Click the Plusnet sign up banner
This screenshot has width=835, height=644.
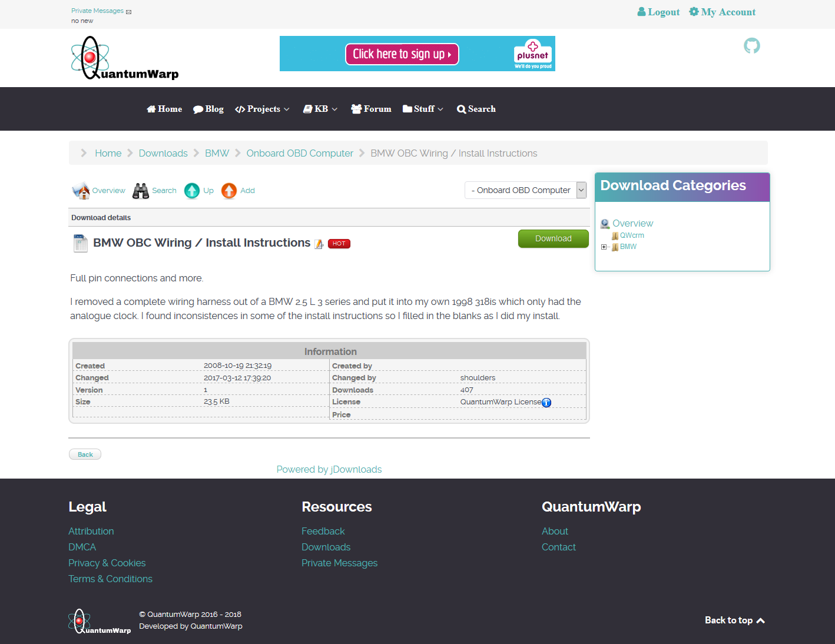coord(417,54)
